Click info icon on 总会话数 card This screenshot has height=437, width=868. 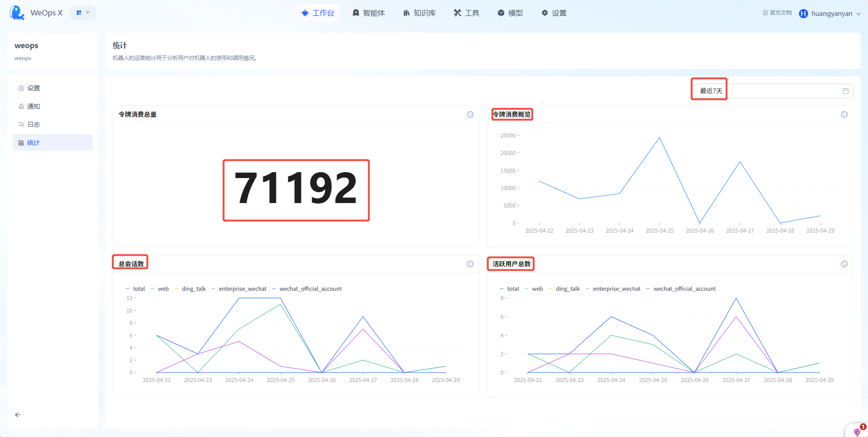click(470, 264)
